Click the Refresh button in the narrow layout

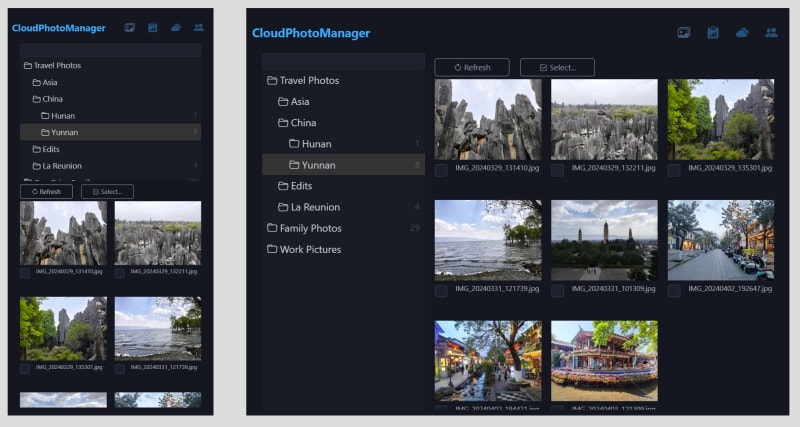click(x=46, y=192)
